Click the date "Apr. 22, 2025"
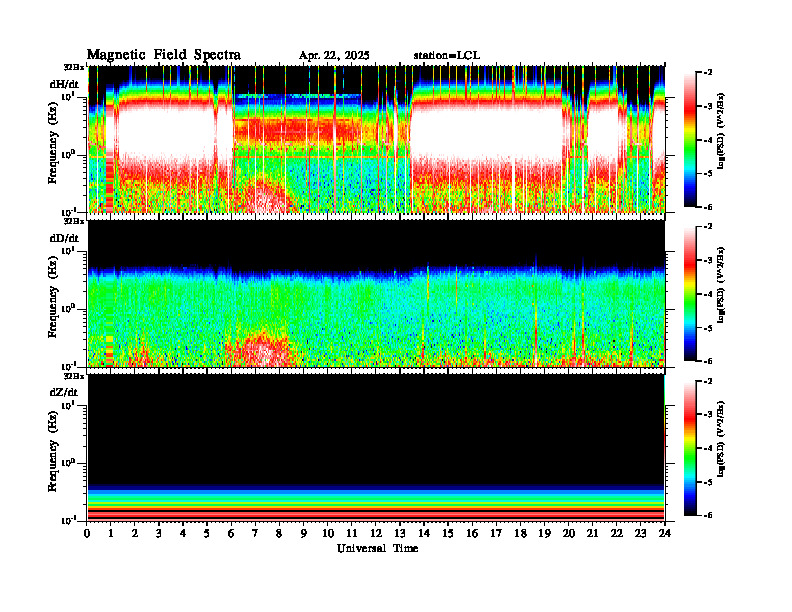The height and width of the screenshot is (612, 792). [334, 56]
